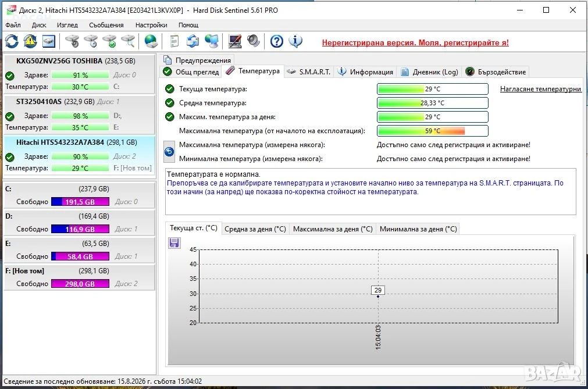Save graph using the floppy disk icon
588x389 pixels.
pyautogui.click(x=174, y=243)
